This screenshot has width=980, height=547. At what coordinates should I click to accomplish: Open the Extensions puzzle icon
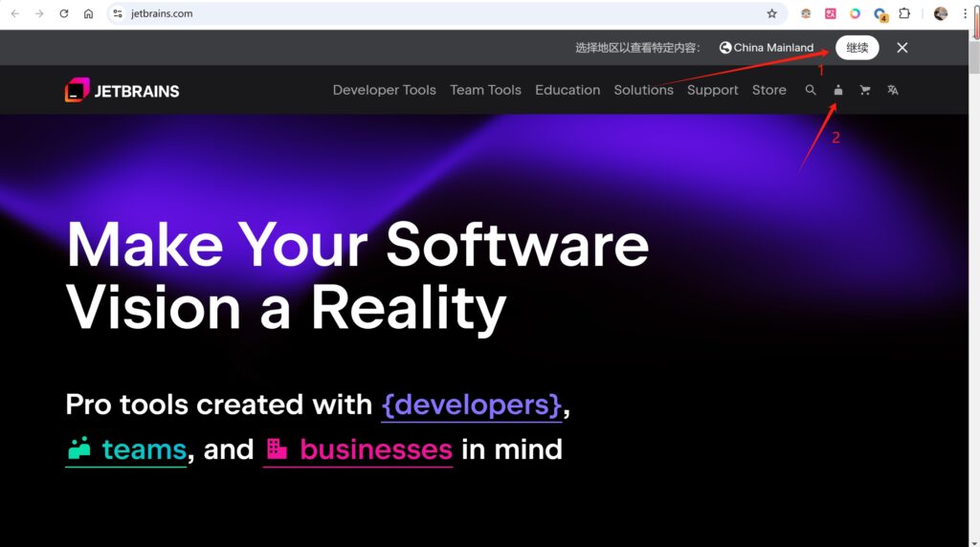[904, 13]
